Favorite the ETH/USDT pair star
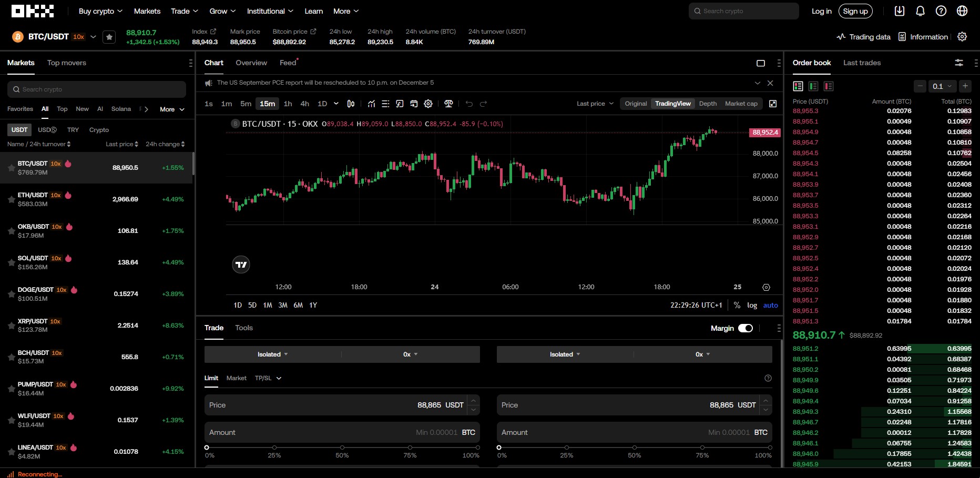 pyautogui.click(x=11, y=199)
